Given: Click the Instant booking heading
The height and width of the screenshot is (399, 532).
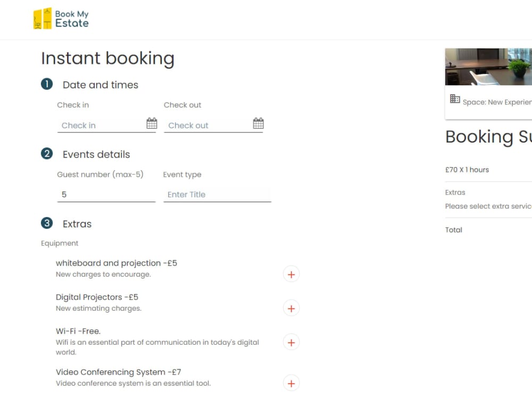Looking at the screenshot, I should tap(107, 59).
